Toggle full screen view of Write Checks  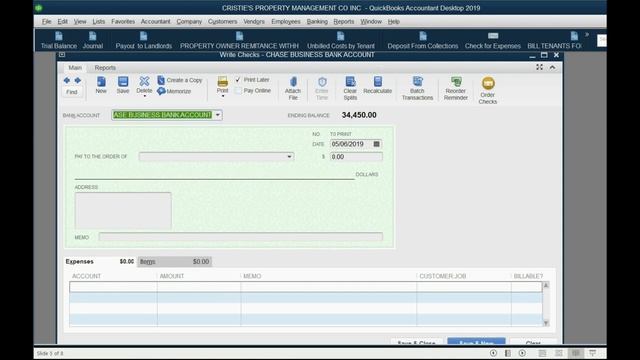[x=539, y=67]
